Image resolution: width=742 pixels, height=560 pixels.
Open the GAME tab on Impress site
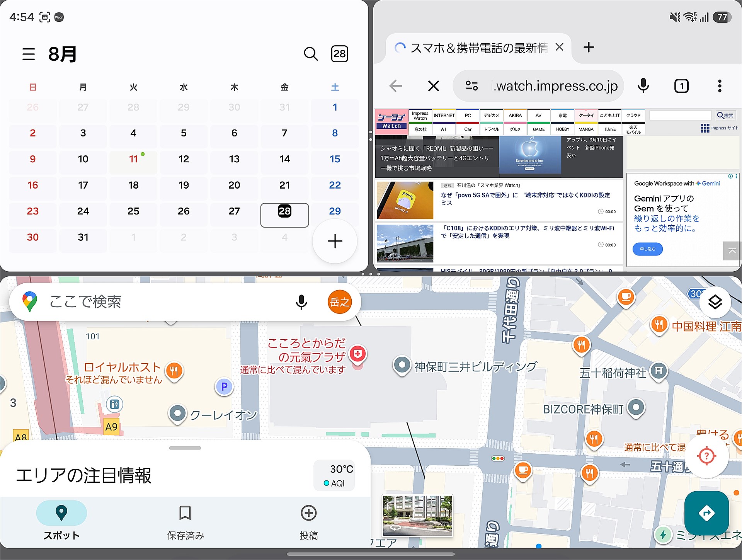click(x=539, y=129)
